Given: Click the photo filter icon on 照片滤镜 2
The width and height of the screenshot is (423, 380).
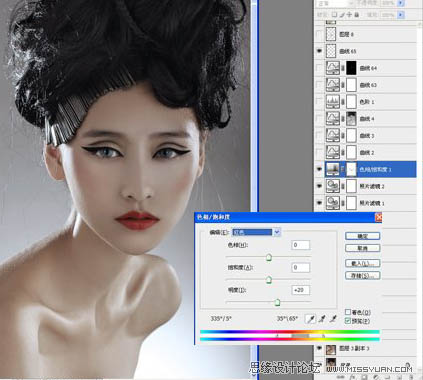Looking at the screenshot, I should (x=332, y=186).
